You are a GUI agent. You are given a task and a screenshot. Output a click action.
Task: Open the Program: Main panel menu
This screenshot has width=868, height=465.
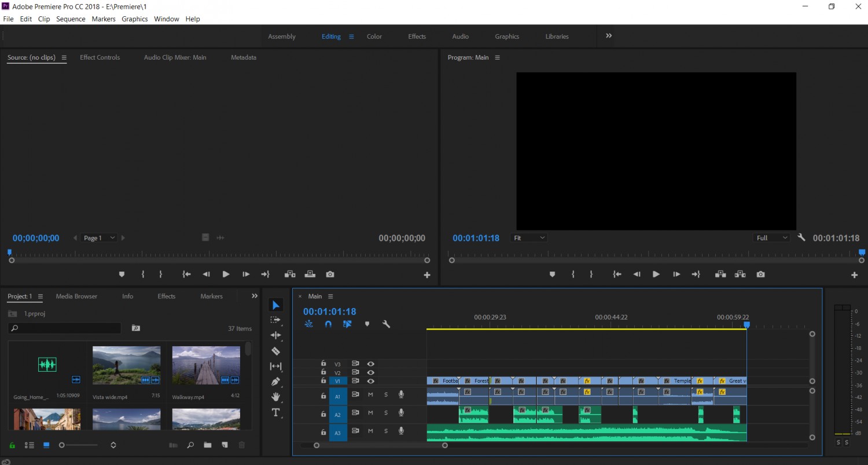click(x=497, y=57)
